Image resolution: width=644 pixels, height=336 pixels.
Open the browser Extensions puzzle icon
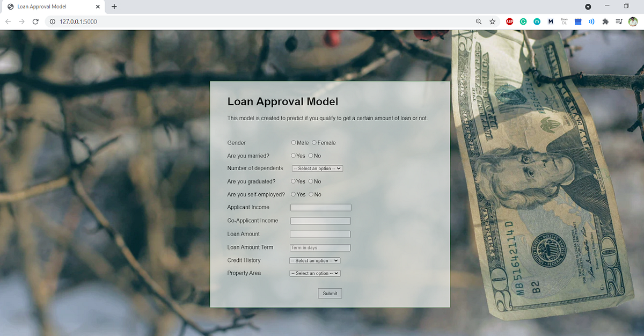click(605, 21)
